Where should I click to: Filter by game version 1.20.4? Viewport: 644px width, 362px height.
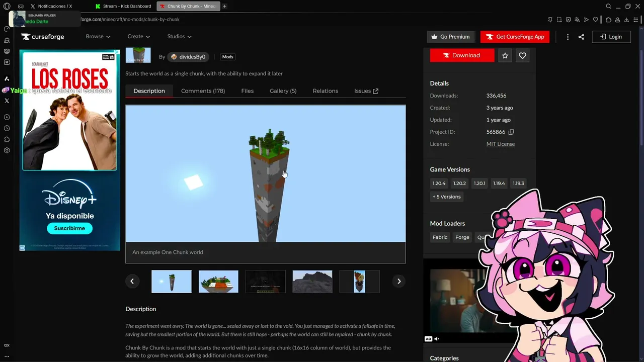point(439,184)
